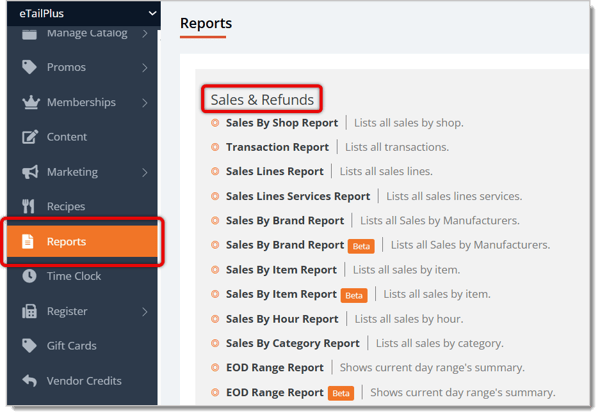Click Beta badge on Sales By Brand Report
600x416 pixels.
[x=361, y=246]
